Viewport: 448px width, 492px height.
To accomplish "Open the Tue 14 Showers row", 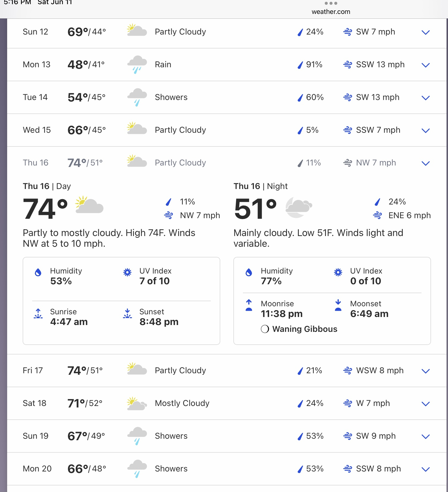I will point(426,98).
